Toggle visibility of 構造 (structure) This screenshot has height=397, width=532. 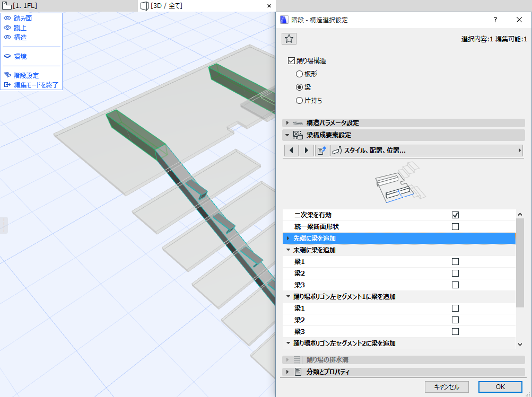[x=7, y=37]
